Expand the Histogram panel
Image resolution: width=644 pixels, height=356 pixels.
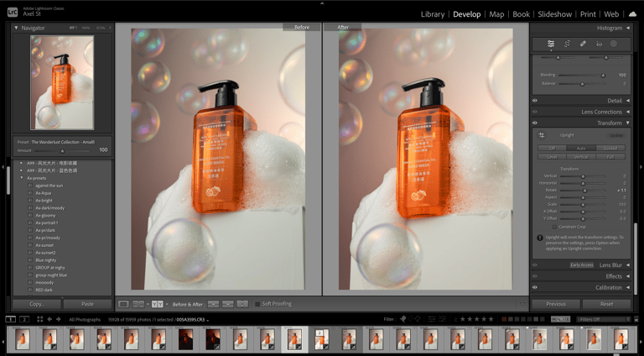[628, 28]
